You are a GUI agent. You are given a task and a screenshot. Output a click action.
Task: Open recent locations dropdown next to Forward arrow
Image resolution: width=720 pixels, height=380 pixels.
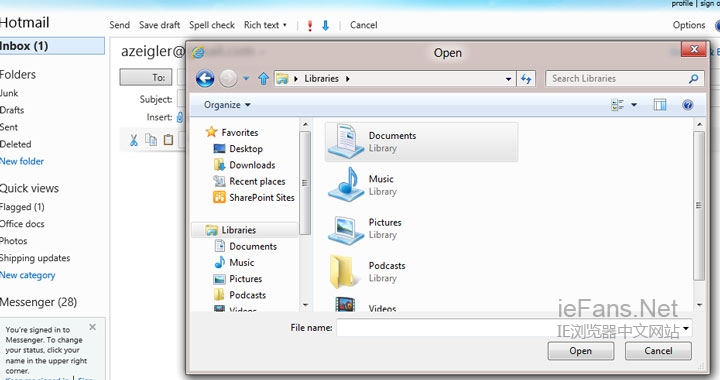pyautogui.click(x=246, y=78)
